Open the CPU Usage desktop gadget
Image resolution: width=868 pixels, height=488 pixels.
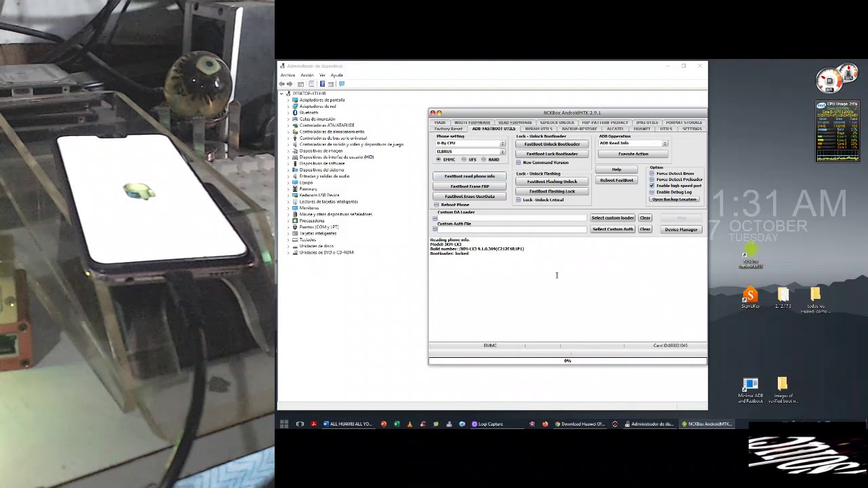[x=837, y=132]
